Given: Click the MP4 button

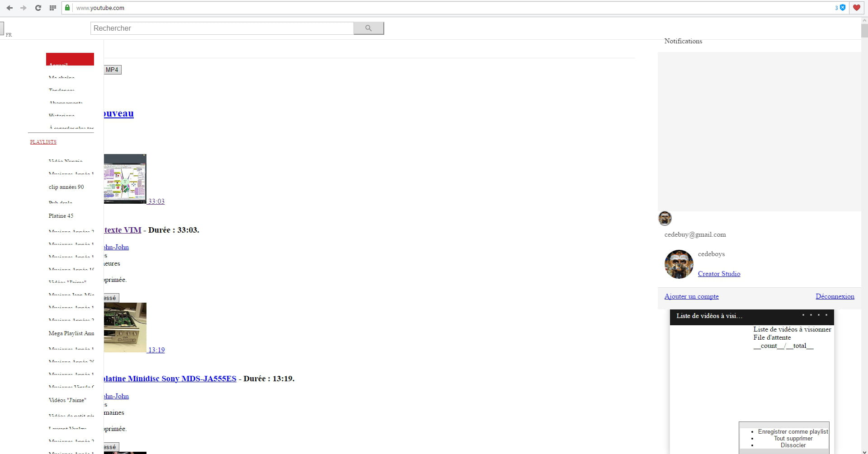Looking at the screenshot, I should (x=112, y=70).
